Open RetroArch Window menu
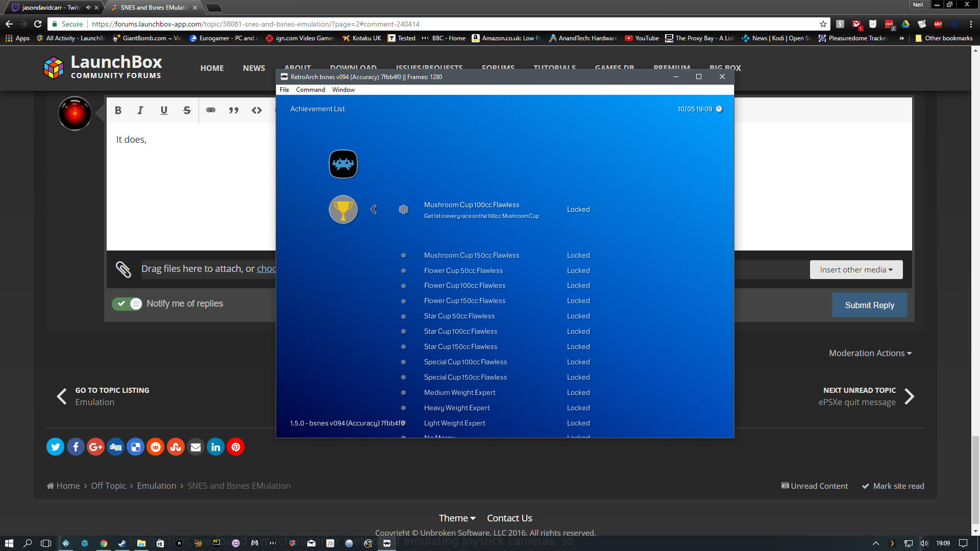The image size is (980, 551). pos(343,90)
